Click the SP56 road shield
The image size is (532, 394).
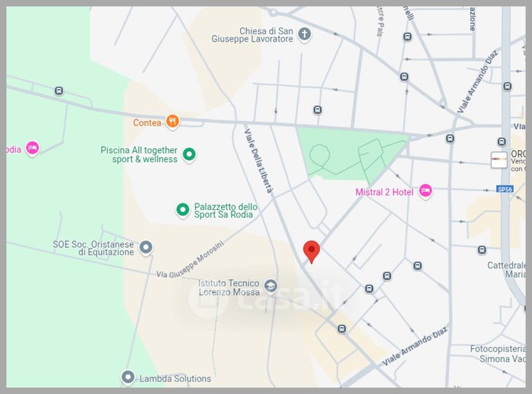pos(505,189)
